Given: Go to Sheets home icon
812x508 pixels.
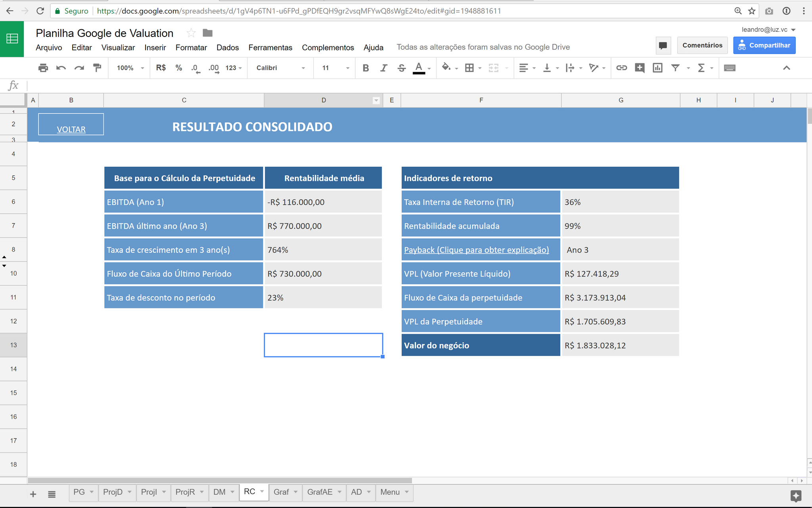Looking at the screenshot, I should click(12, 38).
